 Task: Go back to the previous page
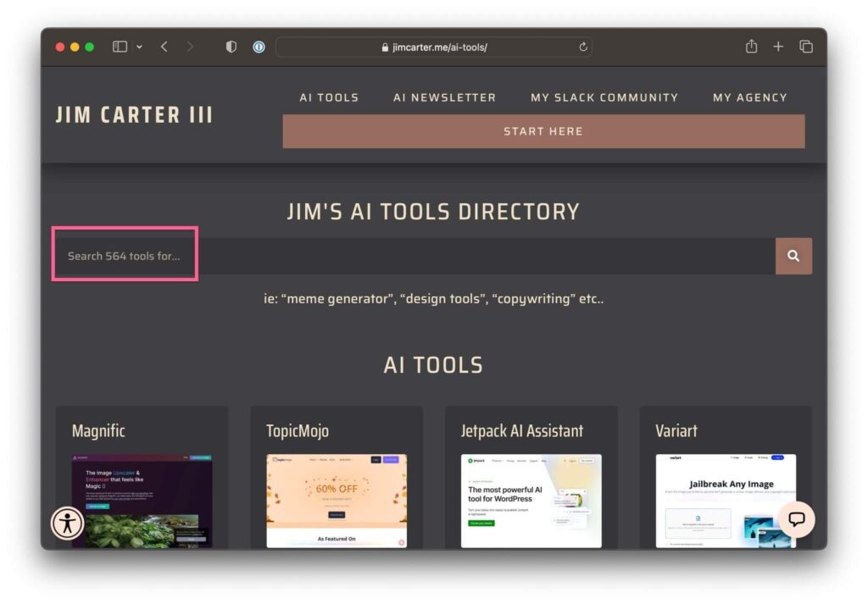164,47
